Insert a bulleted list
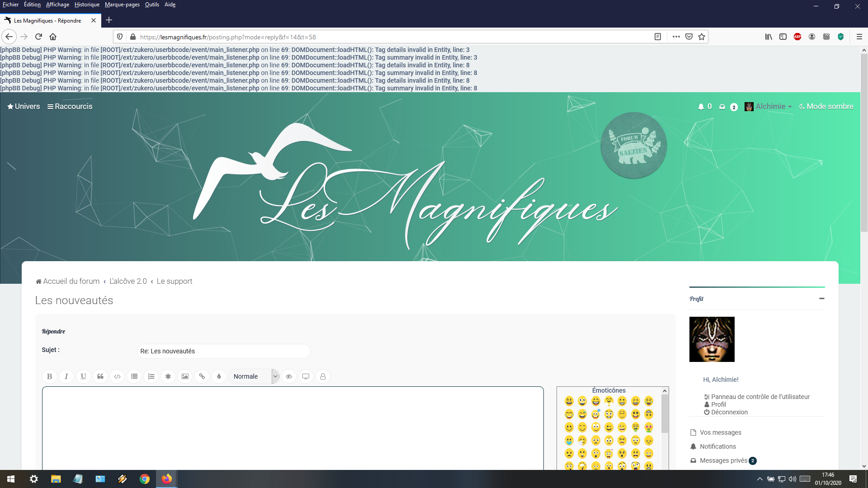The height and width of the screenshot is (488, 868). tap(134, 376)
